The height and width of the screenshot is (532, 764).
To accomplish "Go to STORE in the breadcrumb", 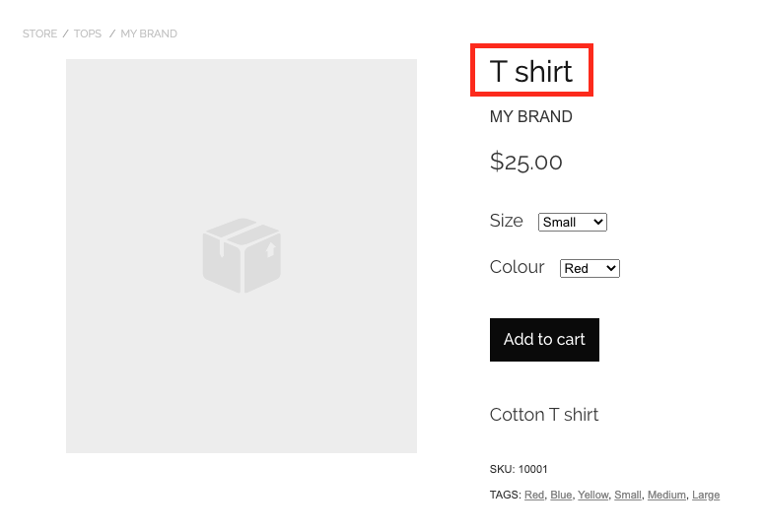I will click(40, 33).
